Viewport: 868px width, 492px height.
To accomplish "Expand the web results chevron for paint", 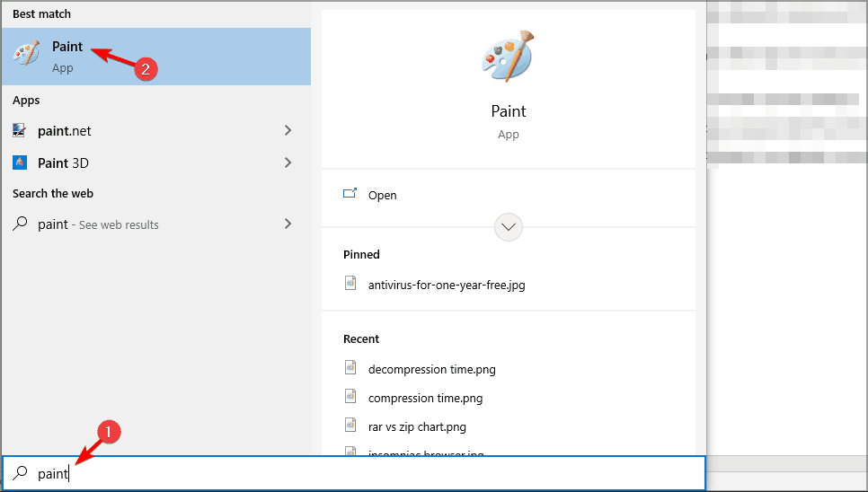I will coord(288,224).
